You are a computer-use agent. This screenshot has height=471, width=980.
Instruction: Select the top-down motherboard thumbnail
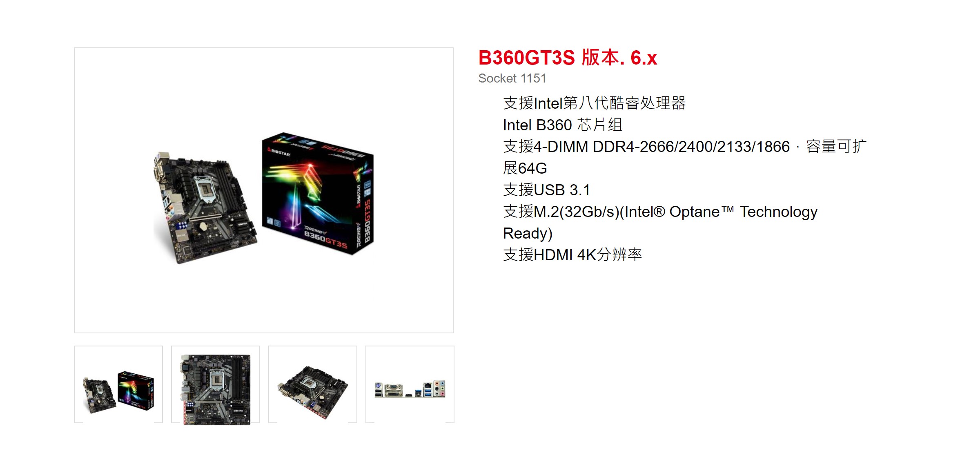click(x=216, y=384)
